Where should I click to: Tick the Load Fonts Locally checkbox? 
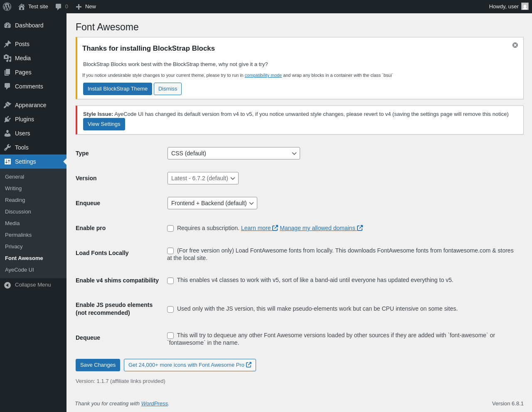tap(170, 251)
